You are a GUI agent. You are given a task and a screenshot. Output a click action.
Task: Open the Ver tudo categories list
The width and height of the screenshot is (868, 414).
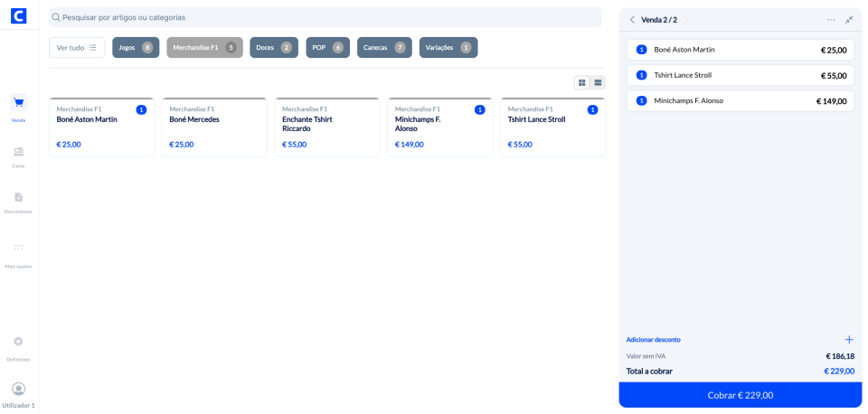(77, 48)
